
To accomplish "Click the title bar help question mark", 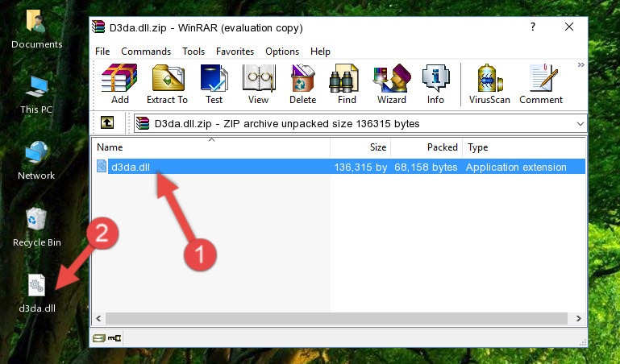I will (533, 27).
